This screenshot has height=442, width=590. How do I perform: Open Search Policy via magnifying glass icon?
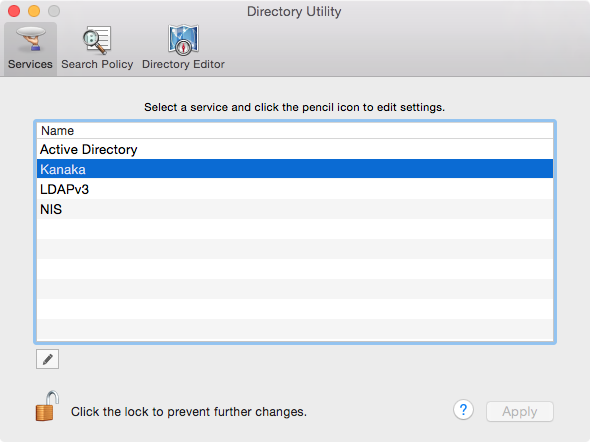tap(97, 39)
